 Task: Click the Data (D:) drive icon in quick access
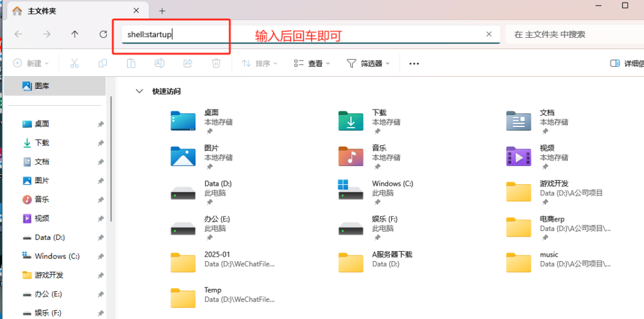(x=183, y=193)
